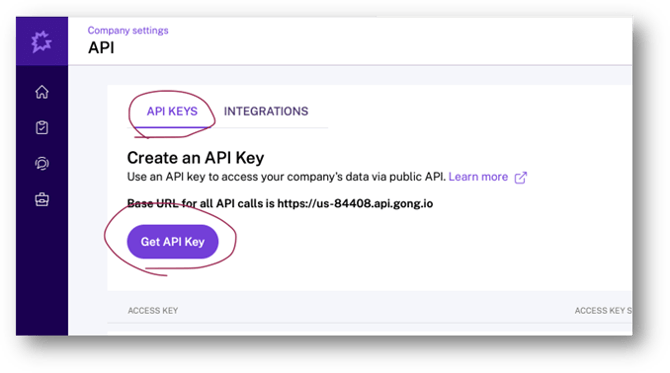Image resolution: width=670 pixels, height=373 pixels.
Task: Click the Get API Key button
Action: pyautogui.click(x=173, y=242)
